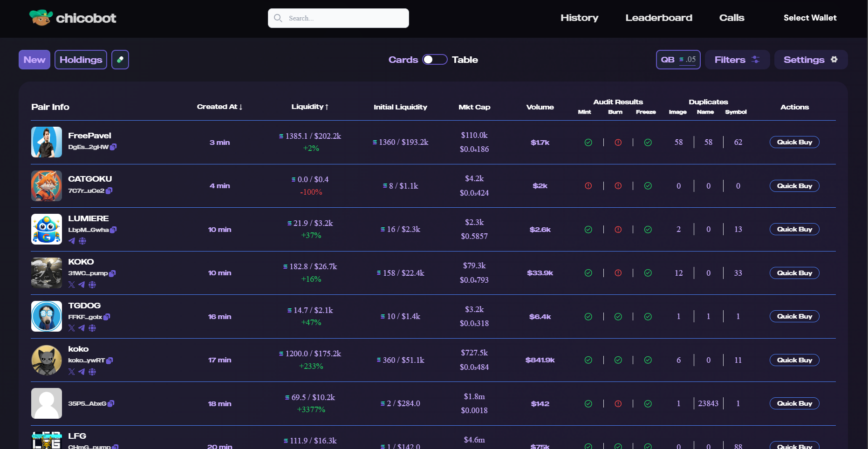Sort by the Created At column
868x449 pixels.
coord(219,107)
